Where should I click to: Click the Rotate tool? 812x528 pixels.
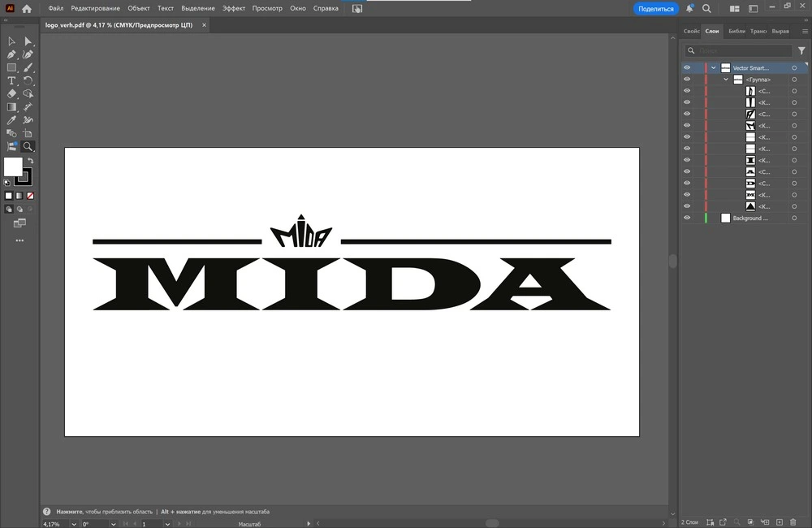coord(28,81)
